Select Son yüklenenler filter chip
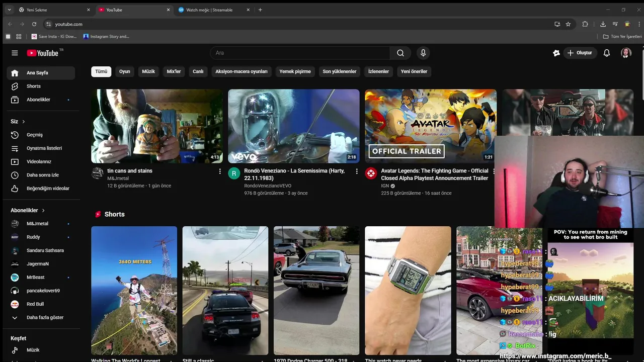The image size is (644, 362). point(340,71)
